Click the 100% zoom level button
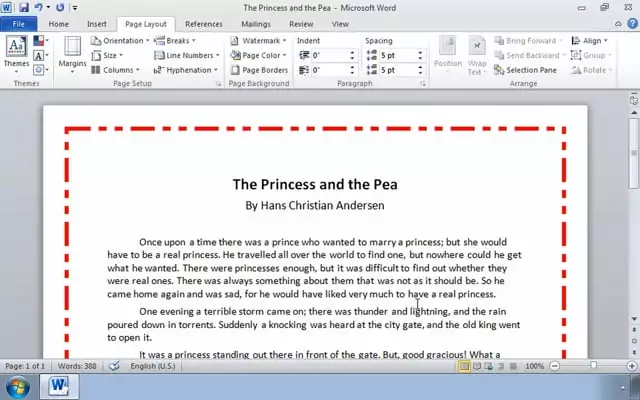Viewport: 640px width, 400px height. (534, 367)
